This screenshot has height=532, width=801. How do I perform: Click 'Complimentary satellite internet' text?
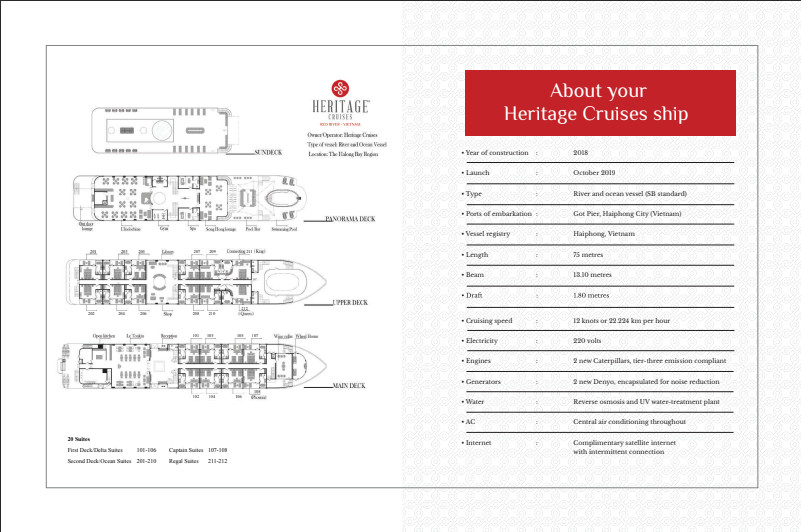[x=624, y=443]
